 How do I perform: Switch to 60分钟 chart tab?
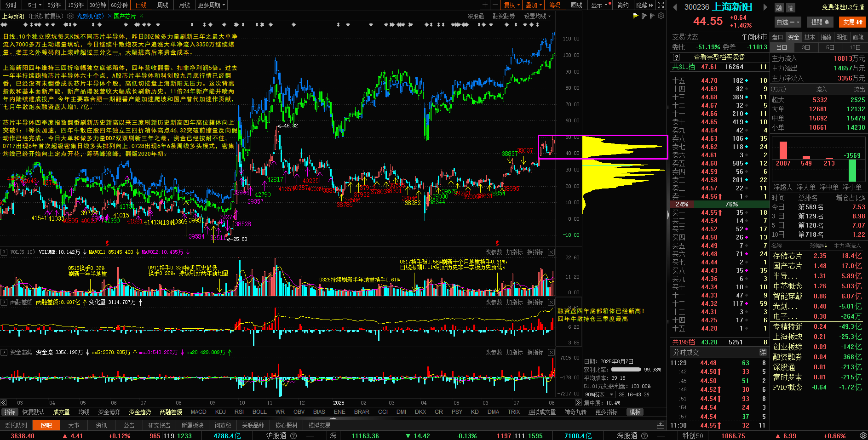click(x=120, y=5)
